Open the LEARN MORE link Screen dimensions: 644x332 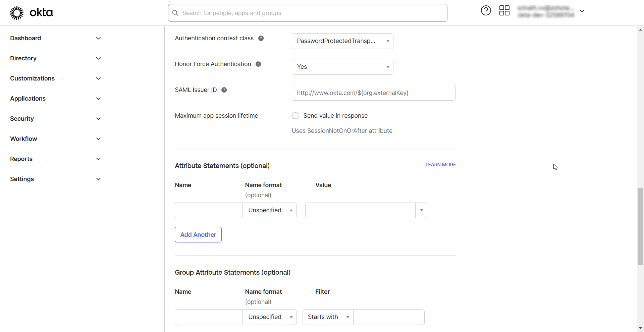click(440, 165)
